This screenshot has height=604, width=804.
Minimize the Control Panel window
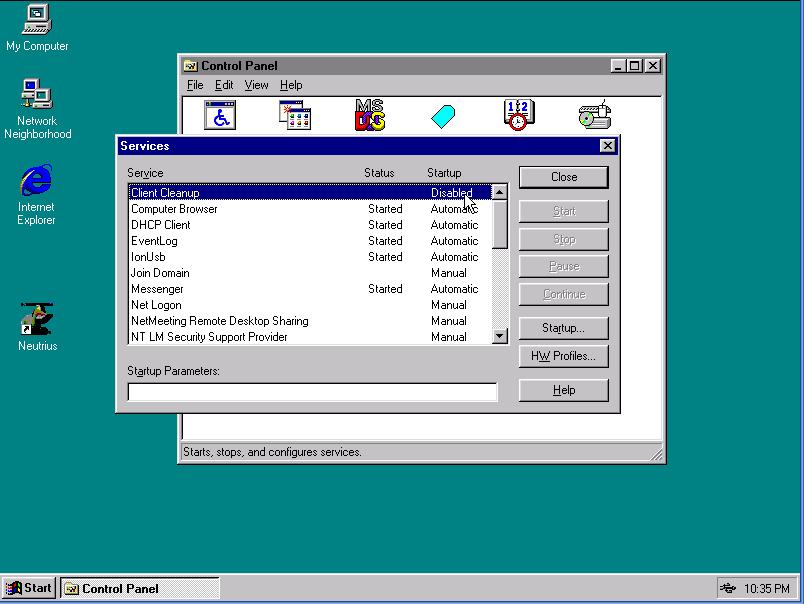[x=618, y=66]
